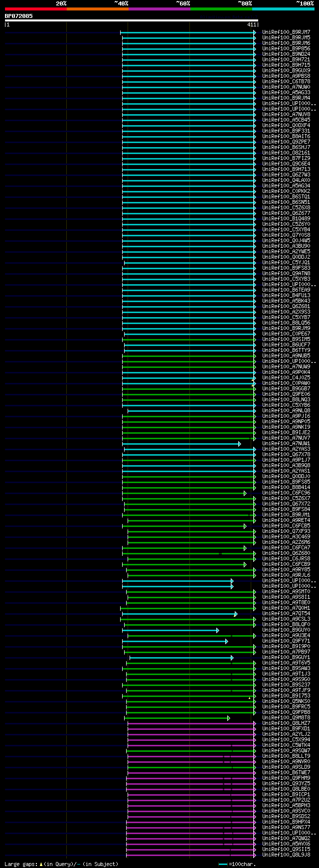Click the UniRef100_C5X994 label
The image size is (319, 868).
coord(286,740)
